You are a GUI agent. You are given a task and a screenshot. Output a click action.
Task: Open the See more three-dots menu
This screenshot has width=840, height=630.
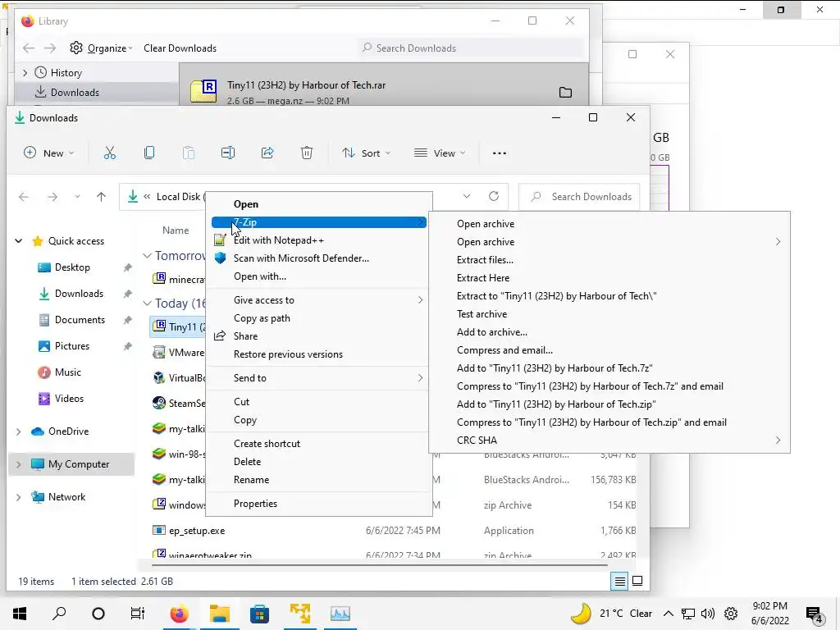click(x=500, y=153)
